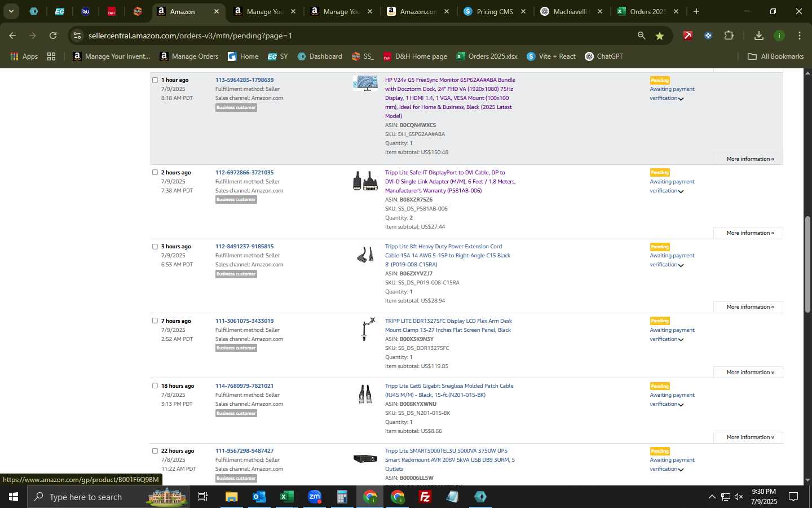Select checkbox for order 113-5964285-1798639
This screenshot has height=508, width=812.
click(155, 80)
